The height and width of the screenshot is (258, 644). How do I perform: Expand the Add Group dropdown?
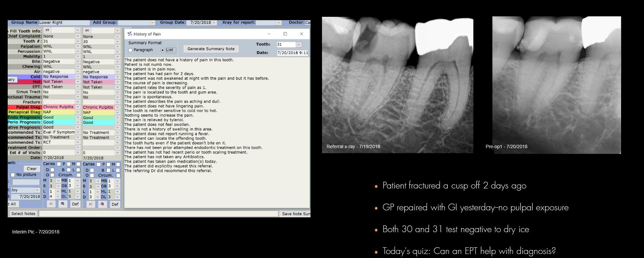pos(152,23)
